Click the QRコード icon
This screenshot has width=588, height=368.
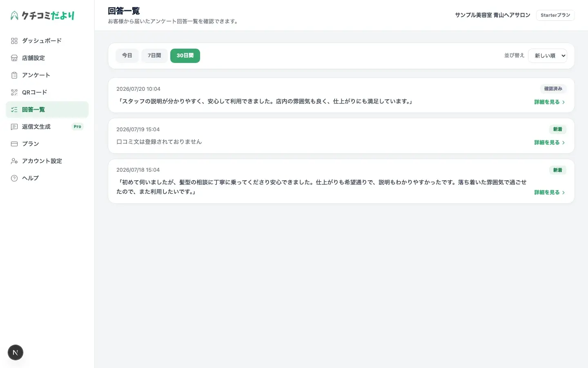[x=14, y=92]
